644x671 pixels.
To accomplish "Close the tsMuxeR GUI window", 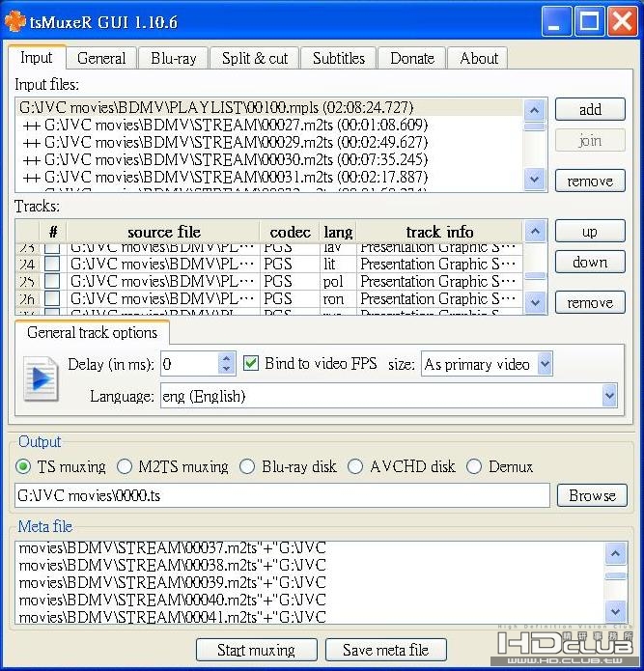I will (x=622, y=20).
